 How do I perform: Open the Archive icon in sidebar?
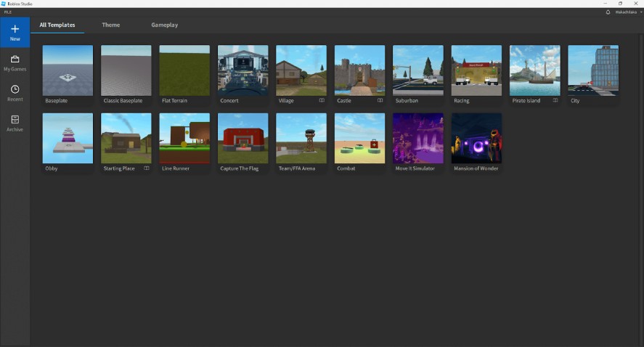(15, 120)
